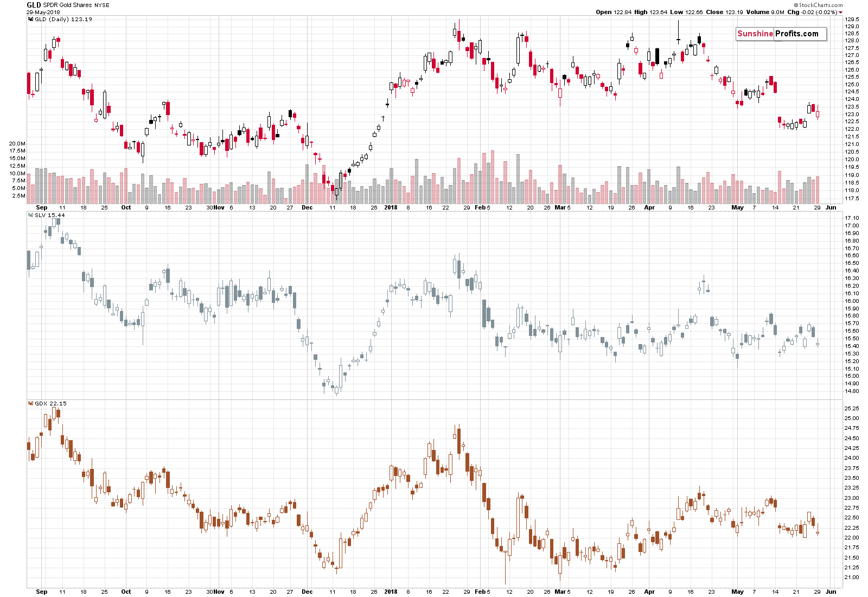
Task: Click the 23.00 GDX axis label
Action: (x=851, y=498)
